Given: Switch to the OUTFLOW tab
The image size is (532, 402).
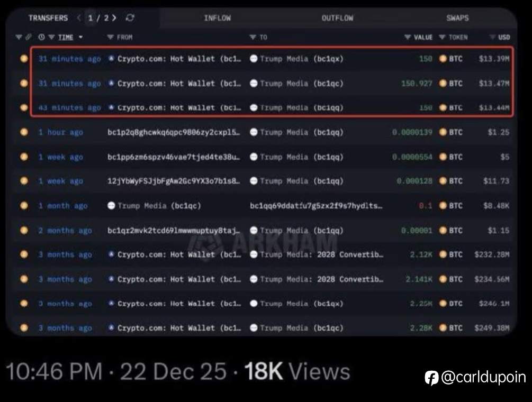Looking at the screenshot, I should pyautogui.click(x=337, y=18).
